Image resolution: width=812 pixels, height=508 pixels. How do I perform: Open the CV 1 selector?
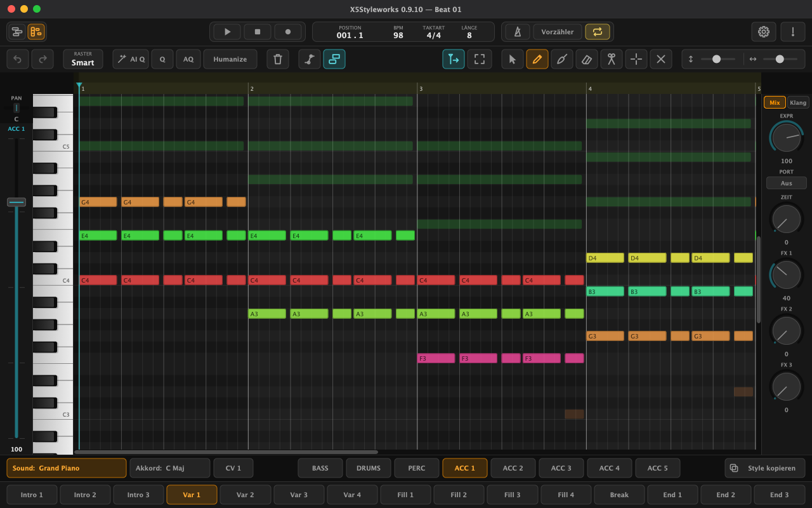coord(233,468)
